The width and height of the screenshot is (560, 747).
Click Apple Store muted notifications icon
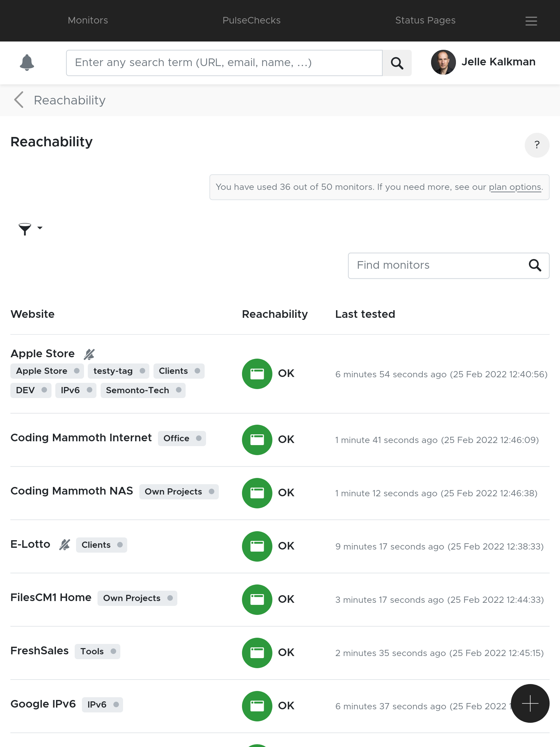coord(89,354)
